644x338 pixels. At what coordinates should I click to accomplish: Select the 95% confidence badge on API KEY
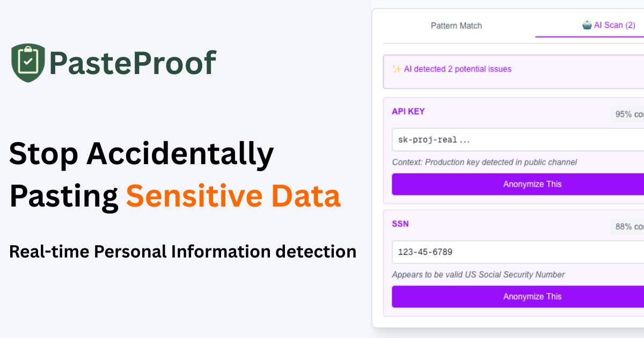628,114
